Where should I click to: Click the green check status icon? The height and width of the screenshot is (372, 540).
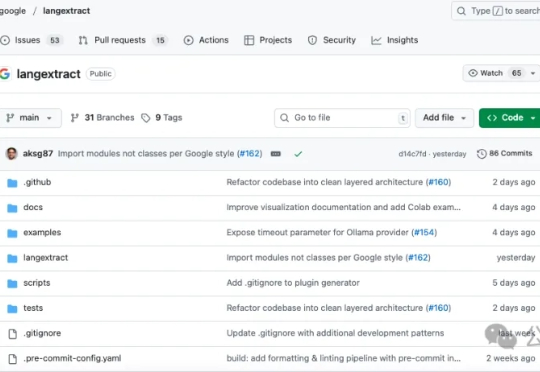(298, 154)
